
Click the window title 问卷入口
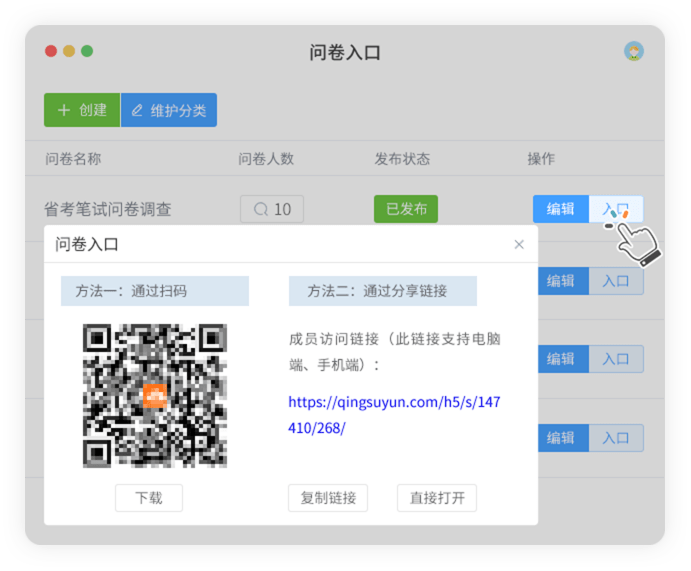pyautogui.click(x=345, y=52)
